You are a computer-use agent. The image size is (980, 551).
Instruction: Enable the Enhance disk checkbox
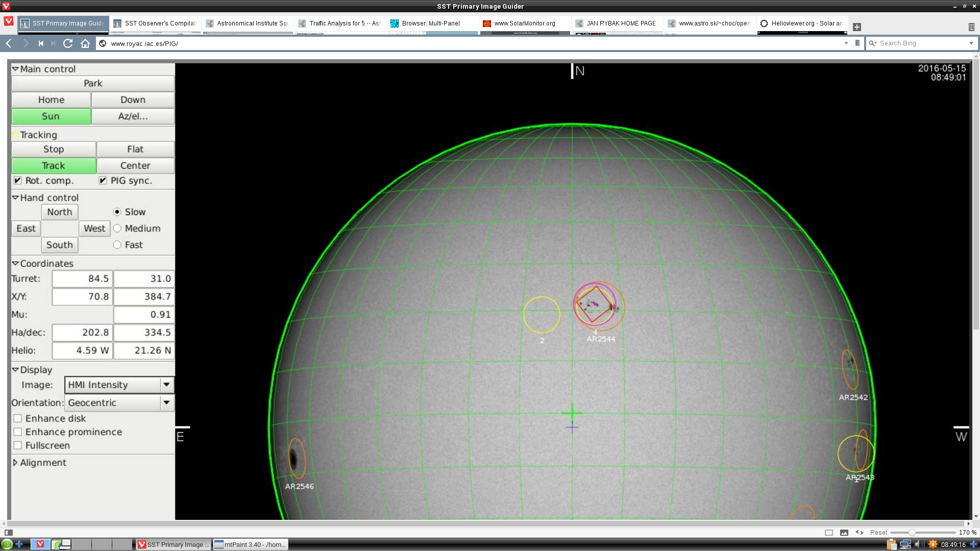pos(18,418)
